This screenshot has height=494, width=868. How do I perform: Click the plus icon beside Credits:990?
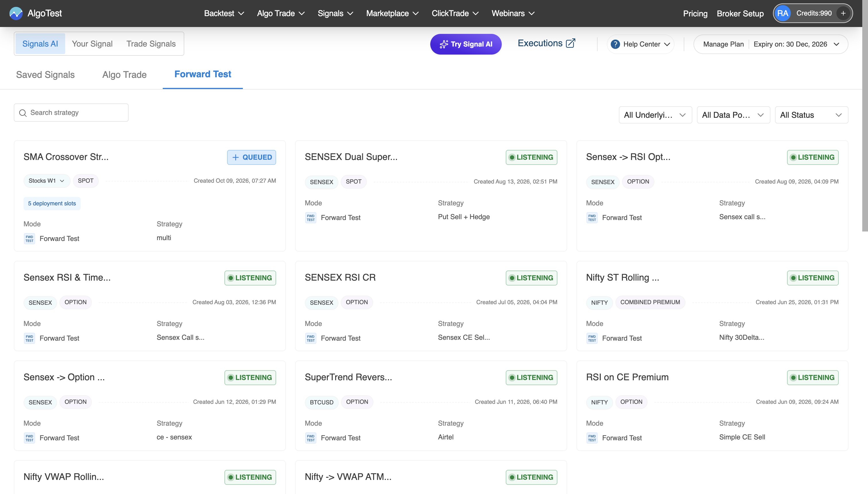843,13
